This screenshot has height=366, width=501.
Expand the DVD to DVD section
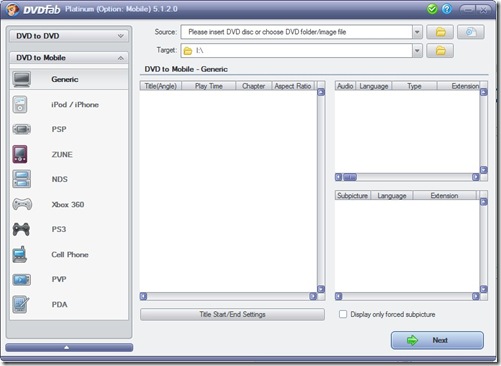click(x=69, y=36)
